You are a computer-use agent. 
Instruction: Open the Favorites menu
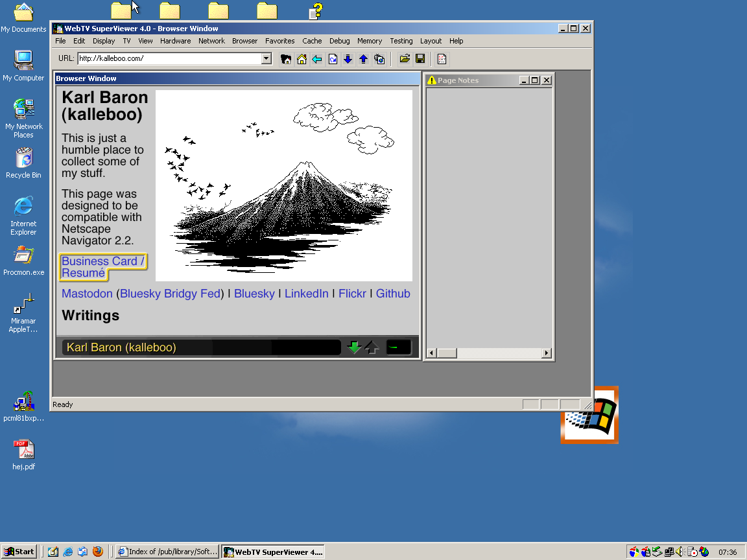coord(279,41)
